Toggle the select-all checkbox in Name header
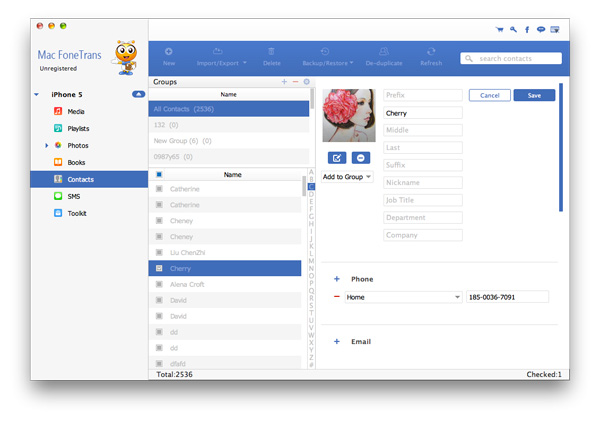This screenshot has width=600, height=422. [x=159, y=174]
